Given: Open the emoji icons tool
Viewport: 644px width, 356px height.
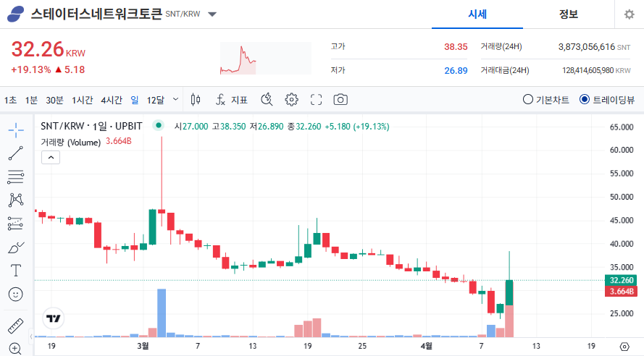Looking at the screenshot, I should coord(16,294).
